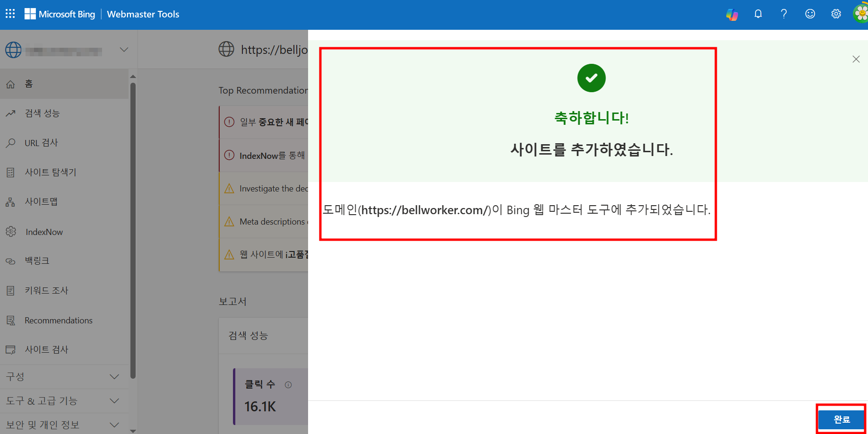
Task: Click the 축하합니다! heading
Action: coord(591,118)
